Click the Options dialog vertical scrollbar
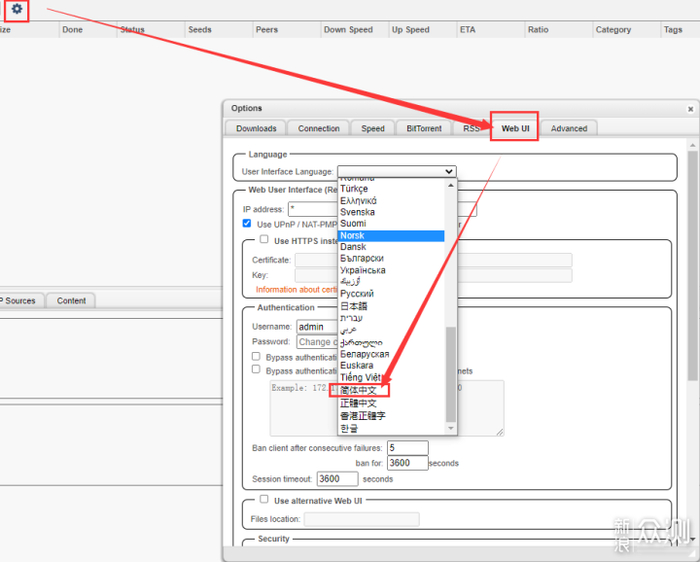 (x=692, y=266)
